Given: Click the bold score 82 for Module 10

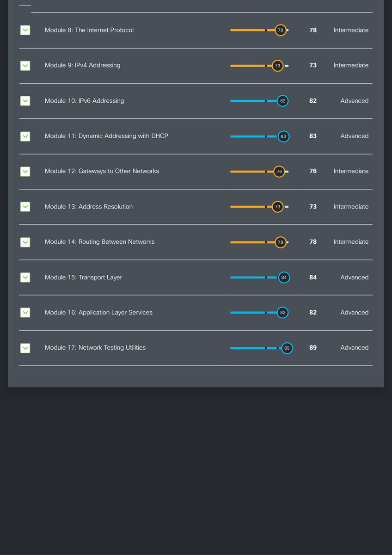Looking at the screenshot, I should 313,101.
